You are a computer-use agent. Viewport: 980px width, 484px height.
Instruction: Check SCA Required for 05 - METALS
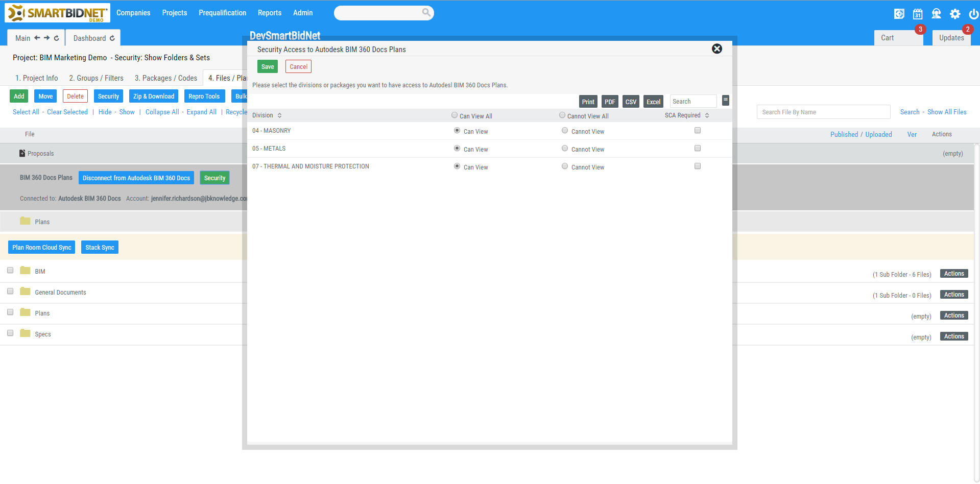pos(698,149)
